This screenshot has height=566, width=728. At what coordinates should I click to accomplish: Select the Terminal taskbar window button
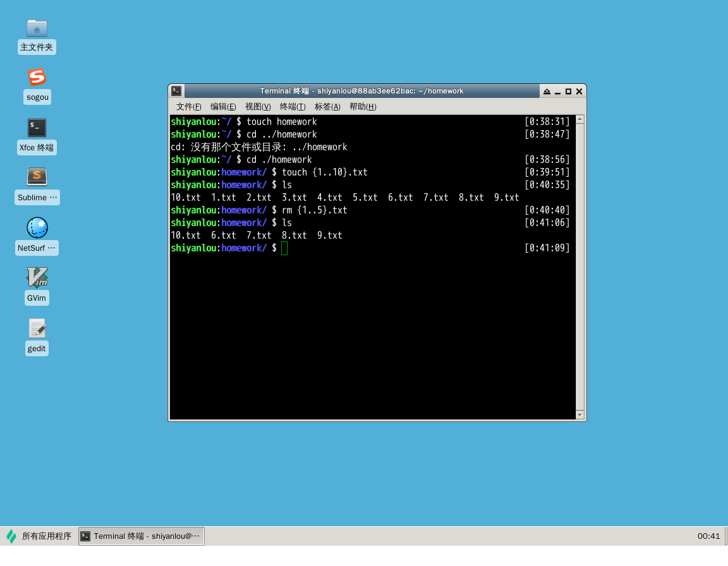(x=140, y=536)
